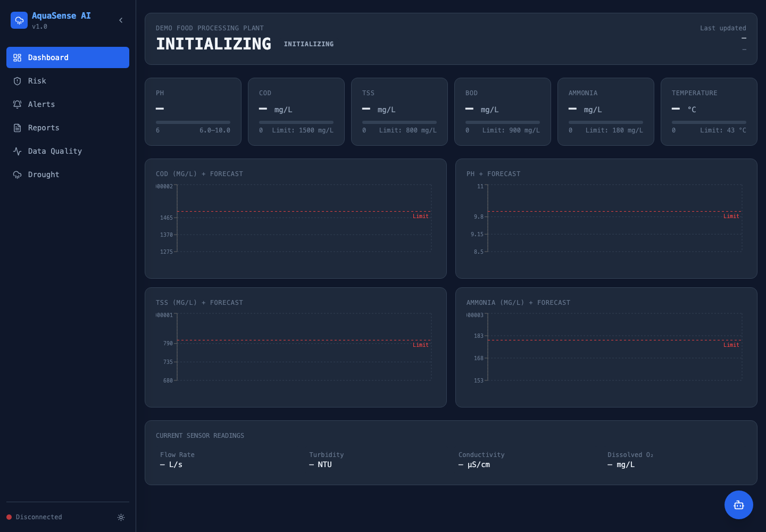Click the COD (MG/L) + FORECAST chart title
Viewport: 766px width, 532px height.
(x=199, y=174)
